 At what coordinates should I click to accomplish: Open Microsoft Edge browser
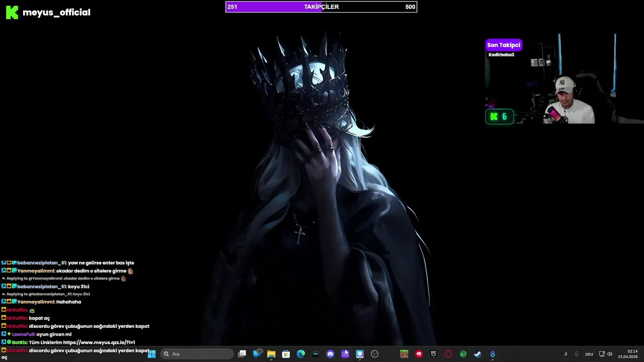click(301, 354)
